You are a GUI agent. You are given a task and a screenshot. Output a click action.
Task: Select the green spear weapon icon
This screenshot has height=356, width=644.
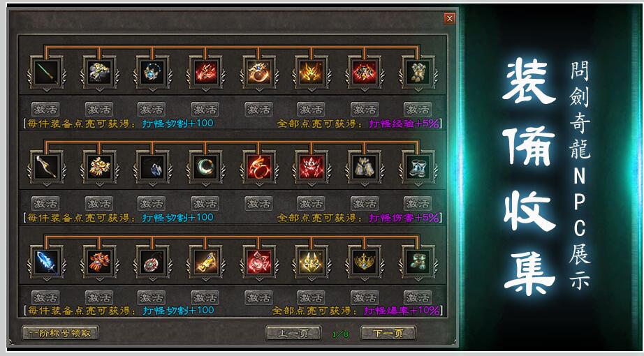click(46, 73)
